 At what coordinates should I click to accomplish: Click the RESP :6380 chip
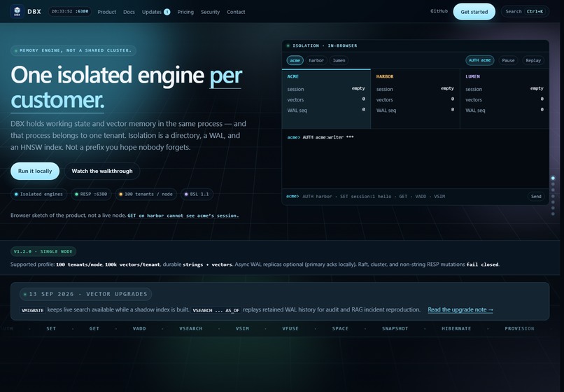[x=91, y=194]
